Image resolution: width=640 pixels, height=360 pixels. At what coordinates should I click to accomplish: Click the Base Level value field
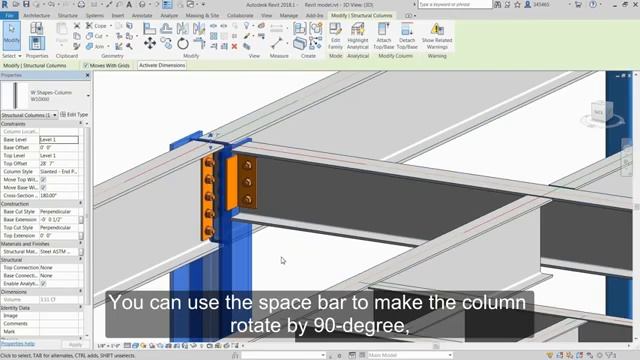coord(59,140)
